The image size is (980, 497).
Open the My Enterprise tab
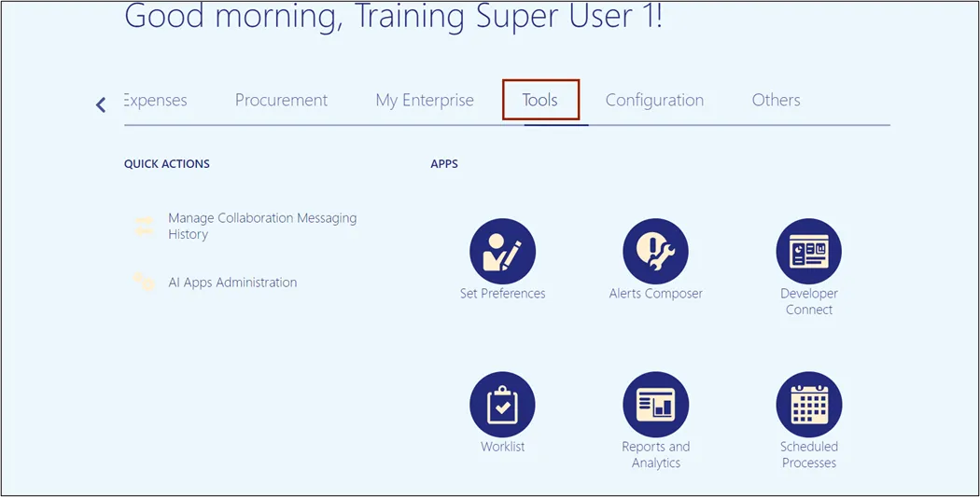[425, 101]
